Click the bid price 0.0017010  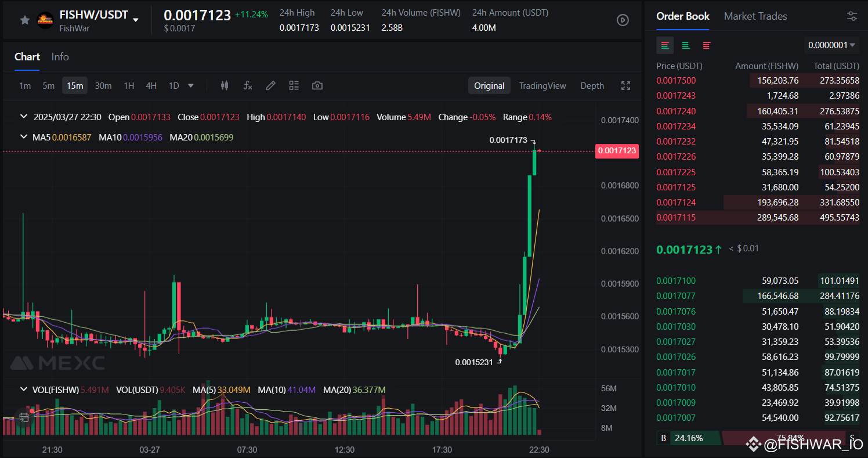coord(676,388)
